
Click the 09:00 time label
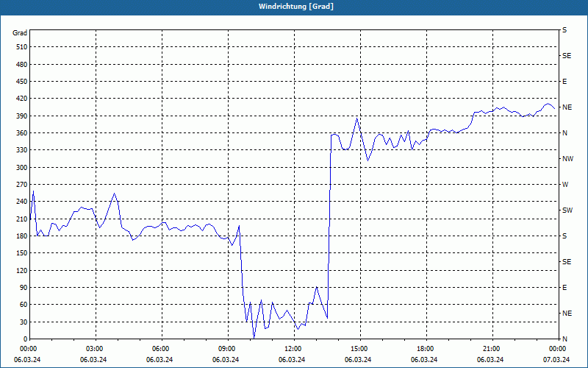coord(228,349)
